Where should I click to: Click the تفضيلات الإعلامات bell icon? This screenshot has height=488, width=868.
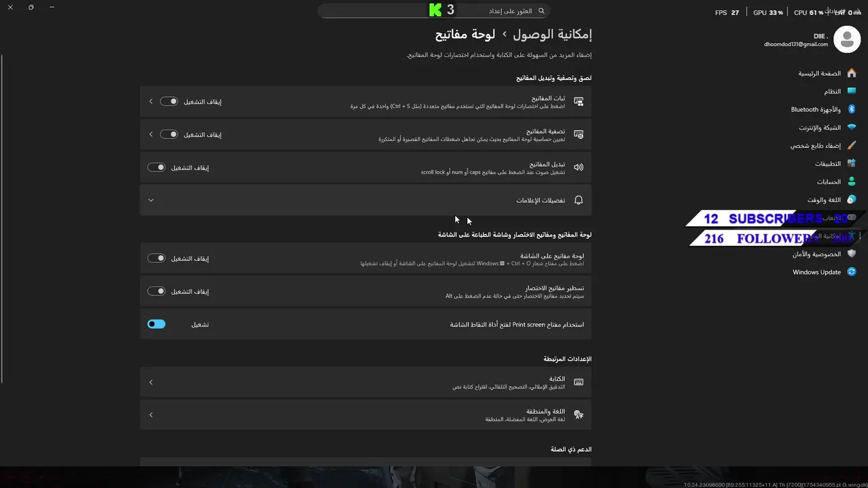pyautogui.click(x=578, y=200)
